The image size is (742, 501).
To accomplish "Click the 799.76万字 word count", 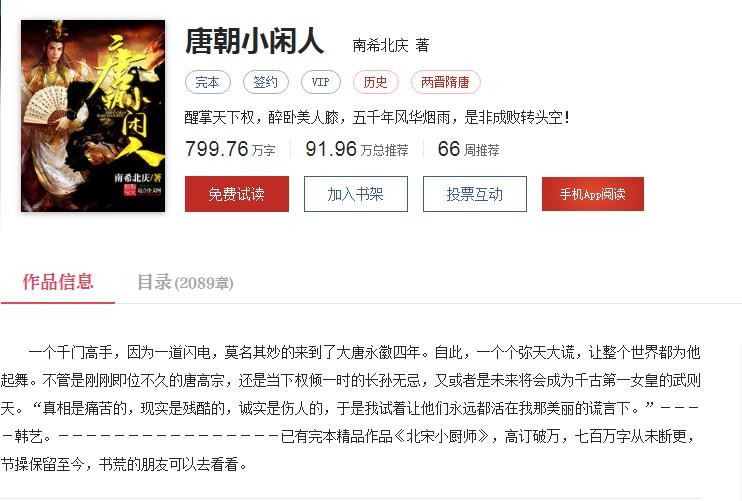I will pyautogui.click(x=230, y=149).
